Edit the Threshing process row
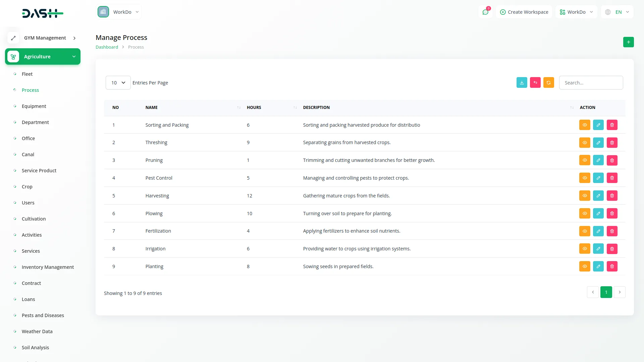The image size is (644, 362). pos(598,143)
